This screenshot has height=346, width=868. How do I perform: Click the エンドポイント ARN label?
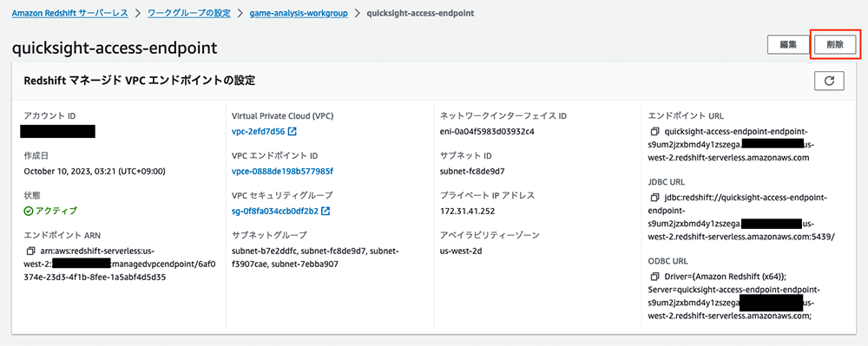[x=62, y=235]
